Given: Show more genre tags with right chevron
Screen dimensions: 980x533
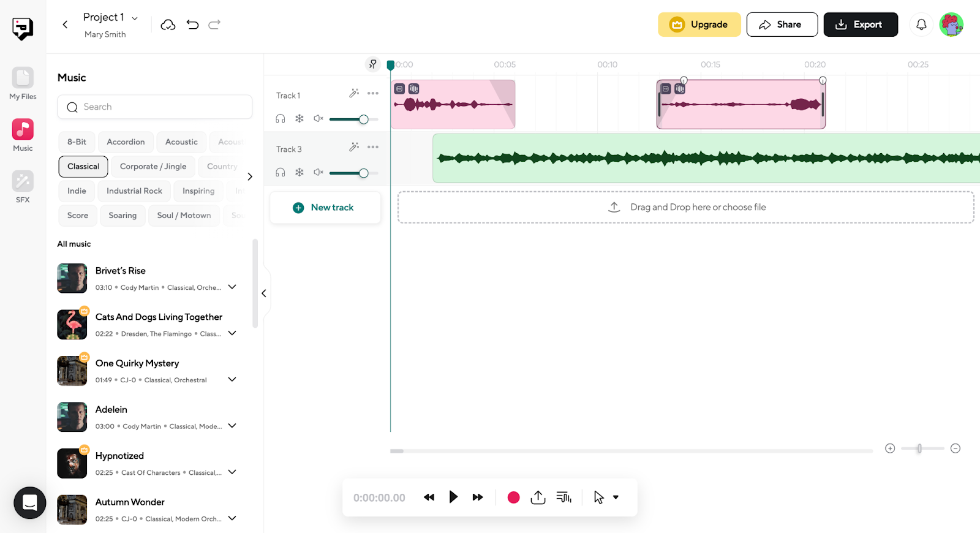Looking at the screenshot, I should (250, 176).
